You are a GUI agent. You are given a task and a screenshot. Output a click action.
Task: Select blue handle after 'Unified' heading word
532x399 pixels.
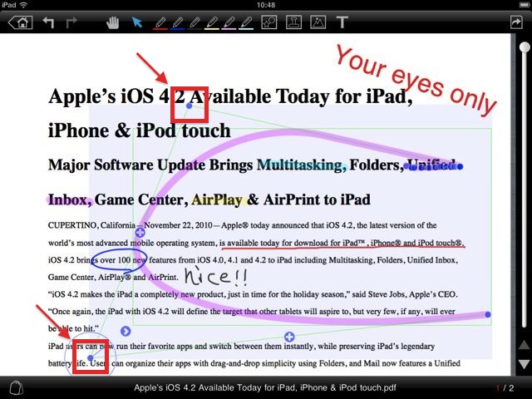[x=460, y=166]
